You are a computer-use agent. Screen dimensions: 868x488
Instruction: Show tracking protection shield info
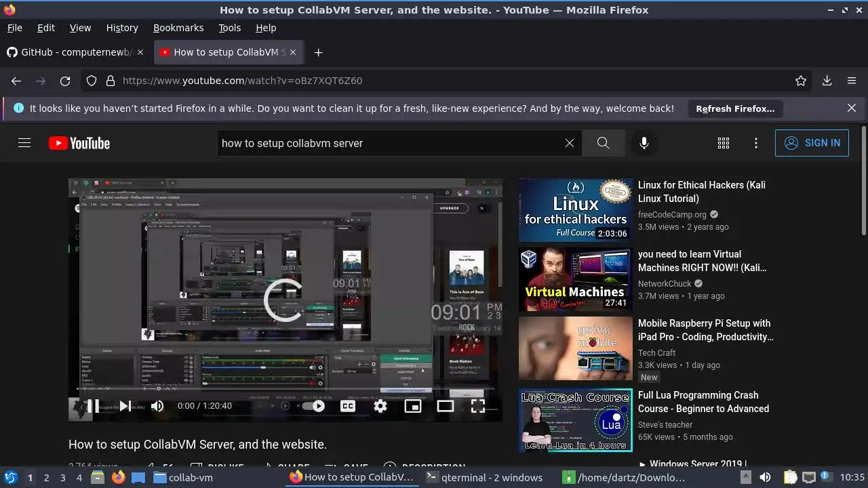coord(92,81)
